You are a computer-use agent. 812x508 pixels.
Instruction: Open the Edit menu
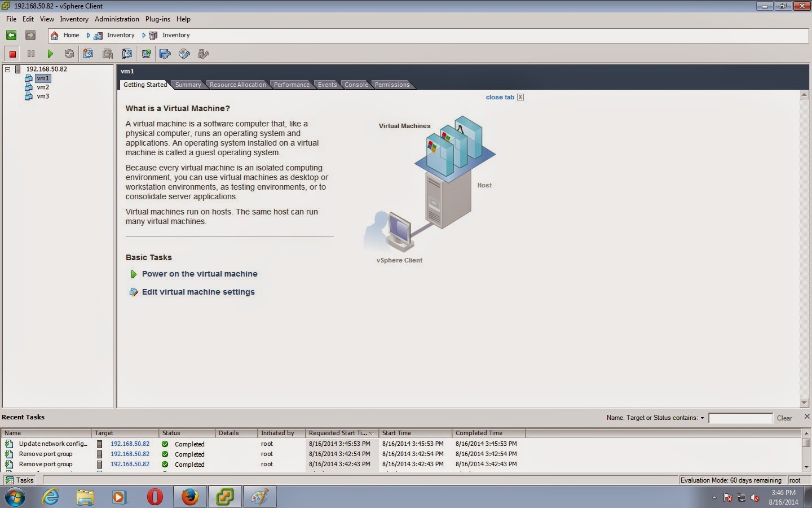pos(28,19)
